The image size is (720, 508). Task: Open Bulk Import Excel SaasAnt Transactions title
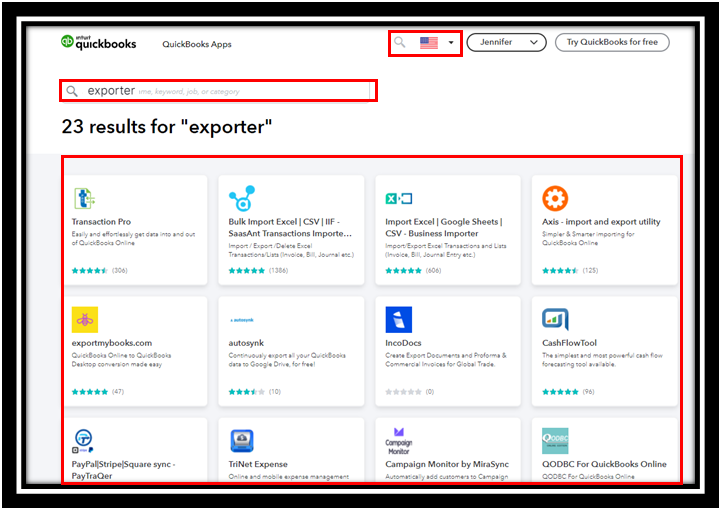290,227
